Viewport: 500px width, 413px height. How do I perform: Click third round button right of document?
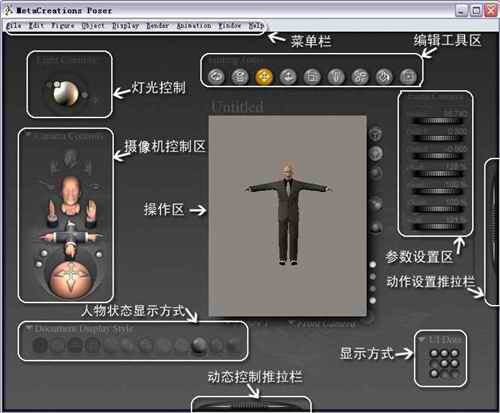[376, 173]
